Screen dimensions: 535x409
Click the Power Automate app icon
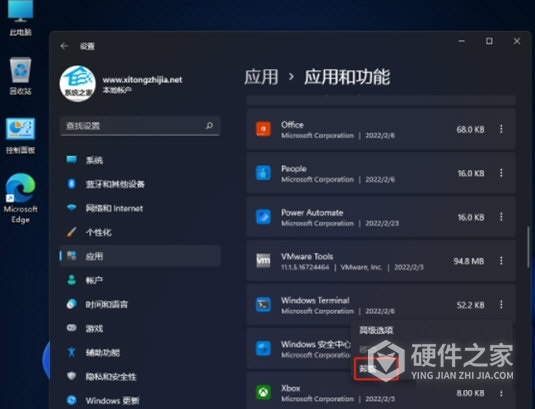click(263, 217)
